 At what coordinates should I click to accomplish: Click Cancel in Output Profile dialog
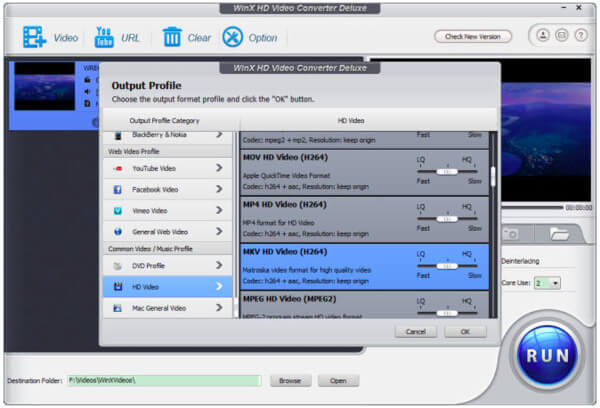pyautogui.click(x=416, y=331)
